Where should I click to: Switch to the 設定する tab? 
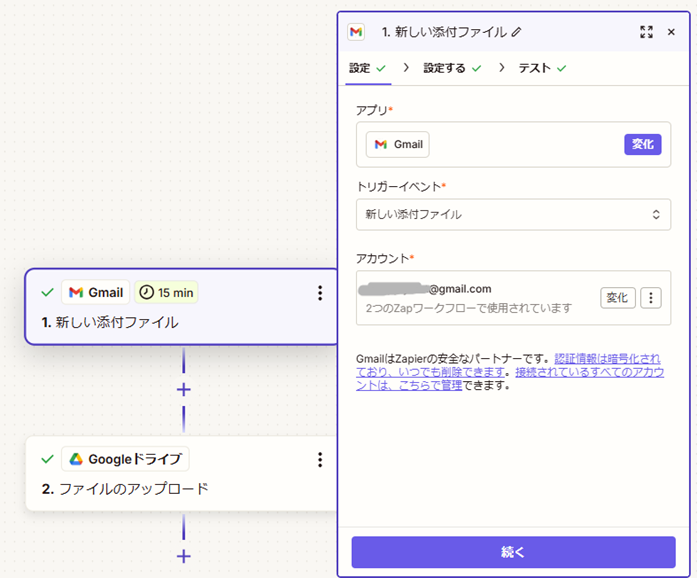452,68
